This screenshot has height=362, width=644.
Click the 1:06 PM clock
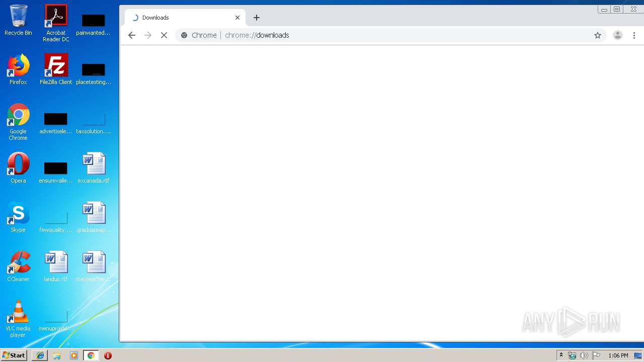pyautogui.click(x=618, y=355)
